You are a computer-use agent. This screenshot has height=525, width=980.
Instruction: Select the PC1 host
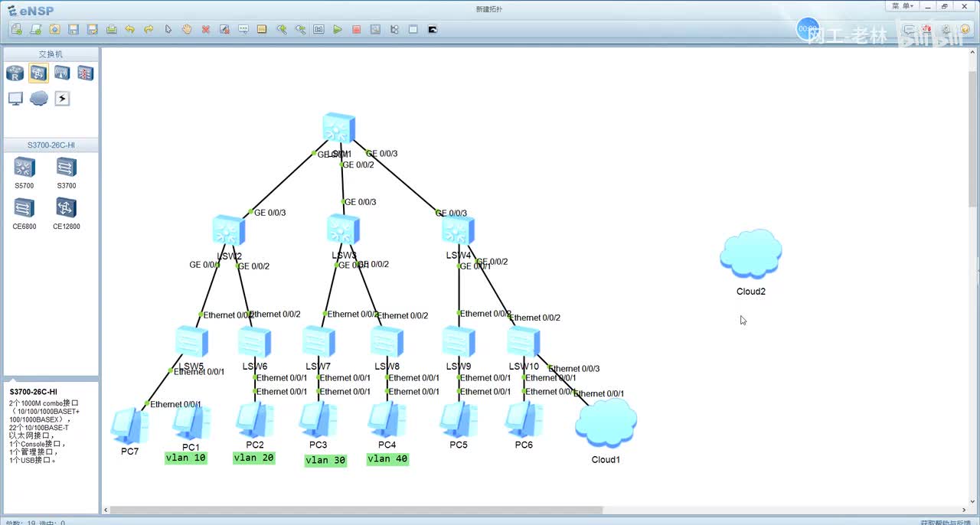[x=191, y=422]
